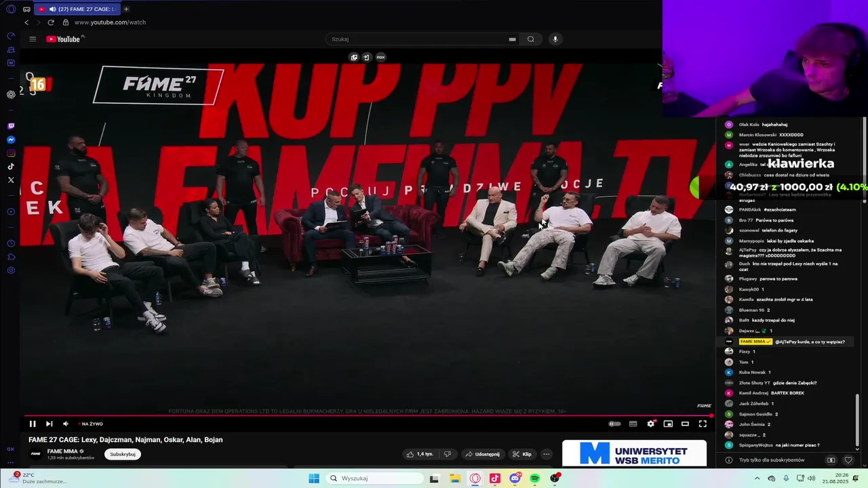Send a heart reaction in live chat
Image resolution: width=868 pixels, height=488 pixels.
pos(848,460)
